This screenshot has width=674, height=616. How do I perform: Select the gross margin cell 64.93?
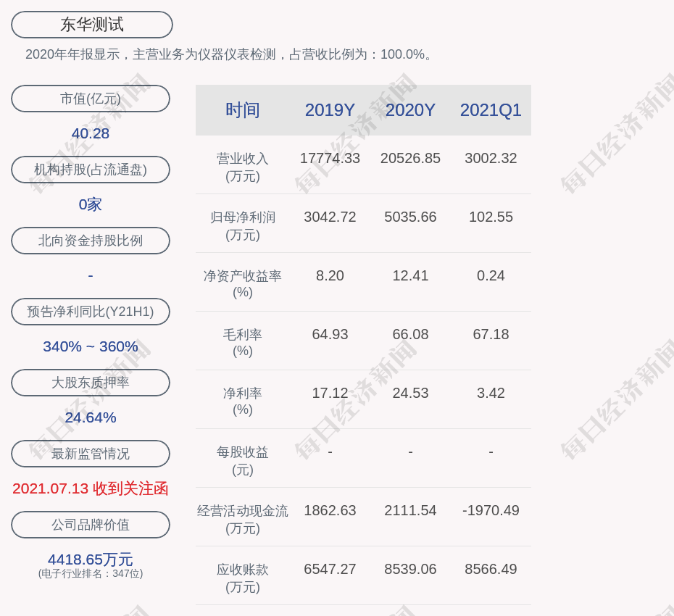click(x=330, y=334)
